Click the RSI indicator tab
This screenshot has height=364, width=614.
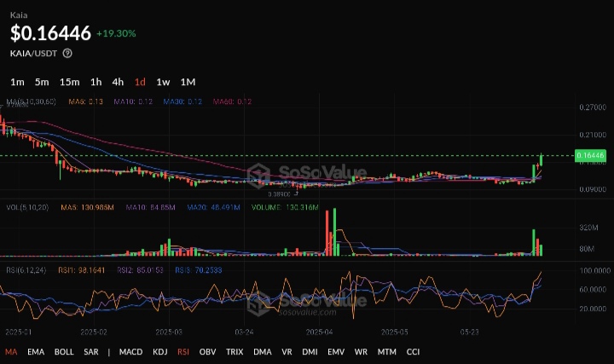click(x=183, y=351)
